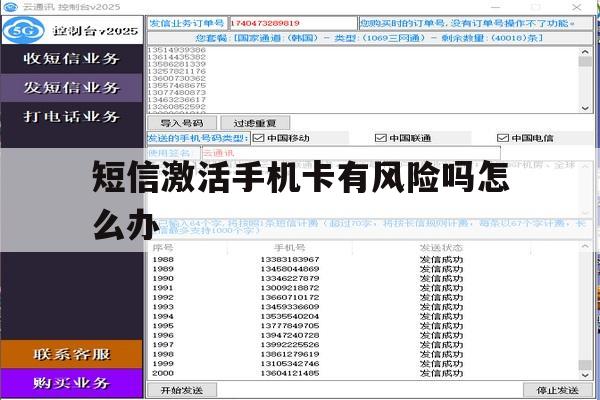Select row 1993 in results table
This screenshot has height=400, width=600.
click(x=364, y=307)
